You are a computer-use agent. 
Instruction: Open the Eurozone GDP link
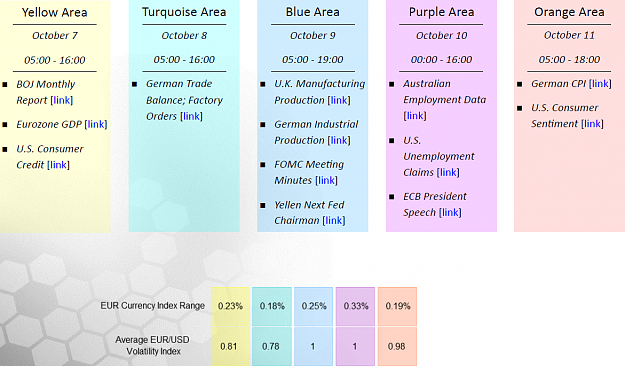coord(96,124)
